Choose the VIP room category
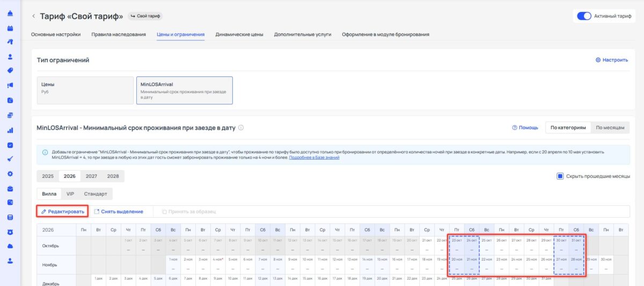The height and width of the screenshot is (286, 644). pyautogui.click(x=70, y=194)
